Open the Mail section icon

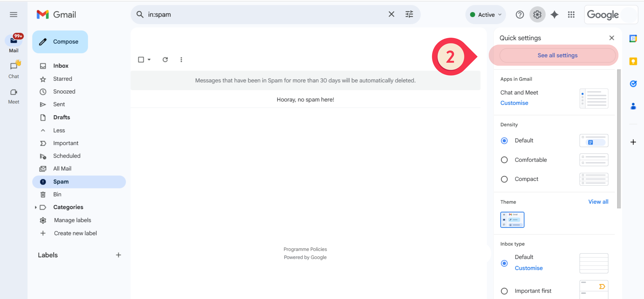tap(14, 41)
